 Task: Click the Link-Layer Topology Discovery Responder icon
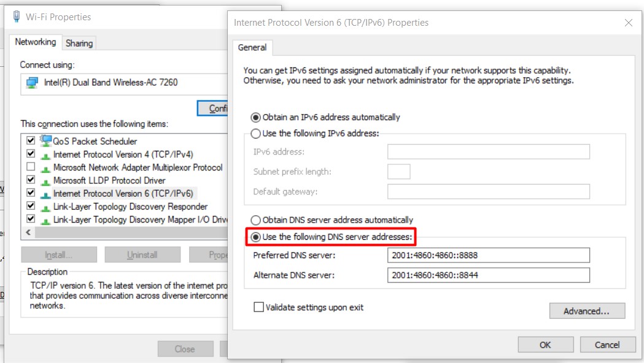pos(45,208)
